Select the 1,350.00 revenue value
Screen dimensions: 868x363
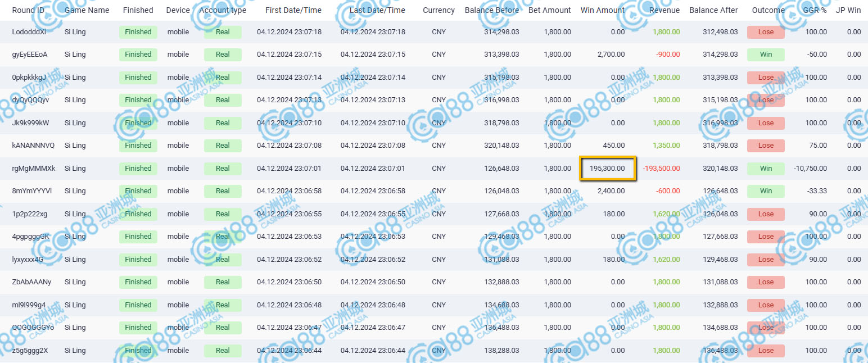point(666,146)
